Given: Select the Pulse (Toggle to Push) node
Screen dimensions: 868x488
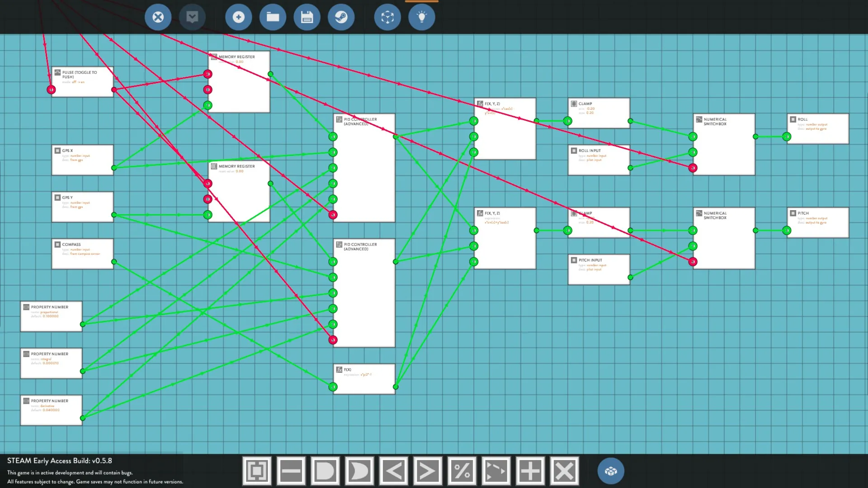Looking at the screenshot, I should (x=82, y=82).
